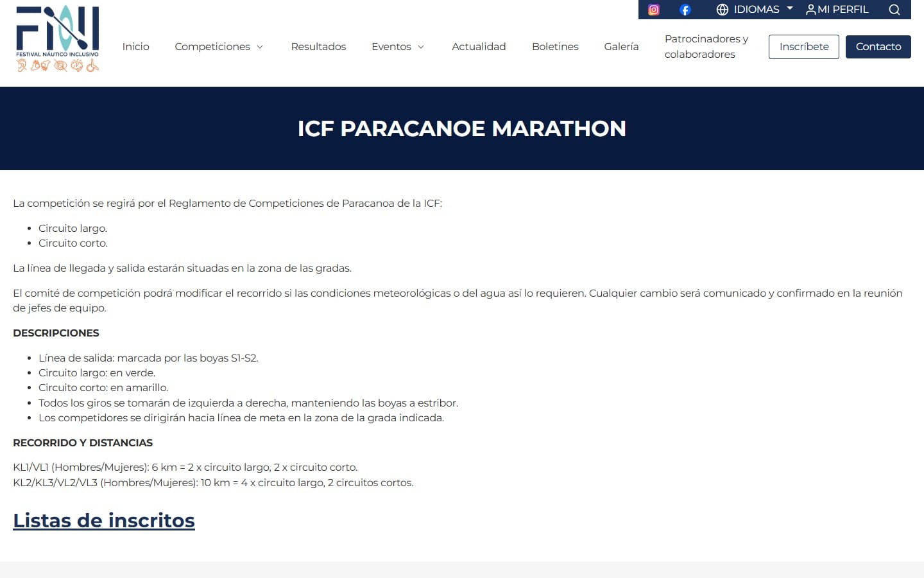Click the IDIOMAS label text
The width and height of the screenshot is (924, 578).
point(757,10)
